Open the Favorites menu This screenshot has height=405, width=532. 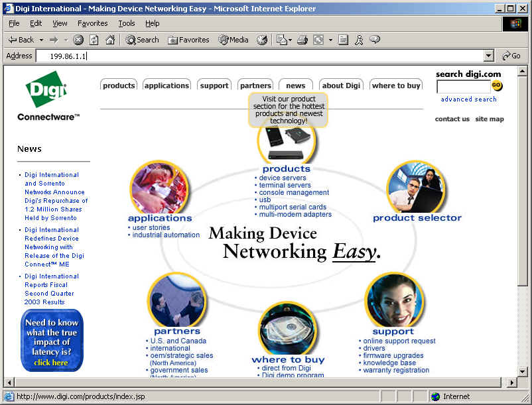92,23
